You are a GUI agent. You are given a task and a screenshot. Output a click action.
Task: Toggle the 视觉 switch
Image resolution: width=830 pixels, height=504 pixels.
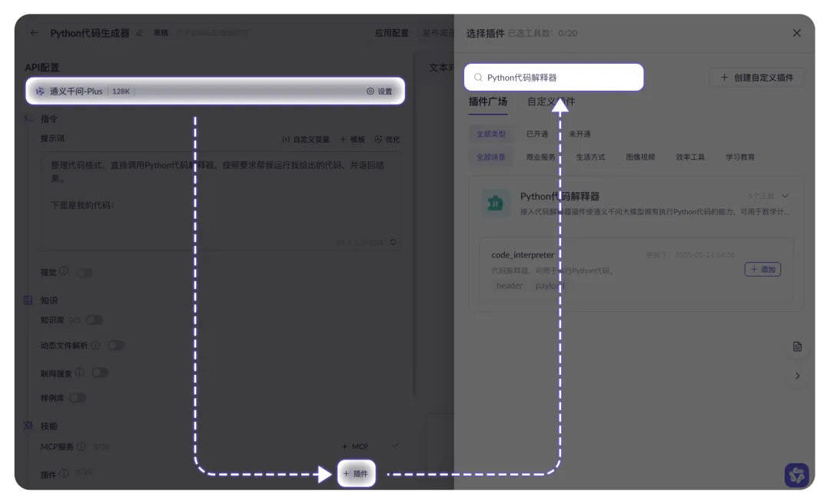point(85,273)
